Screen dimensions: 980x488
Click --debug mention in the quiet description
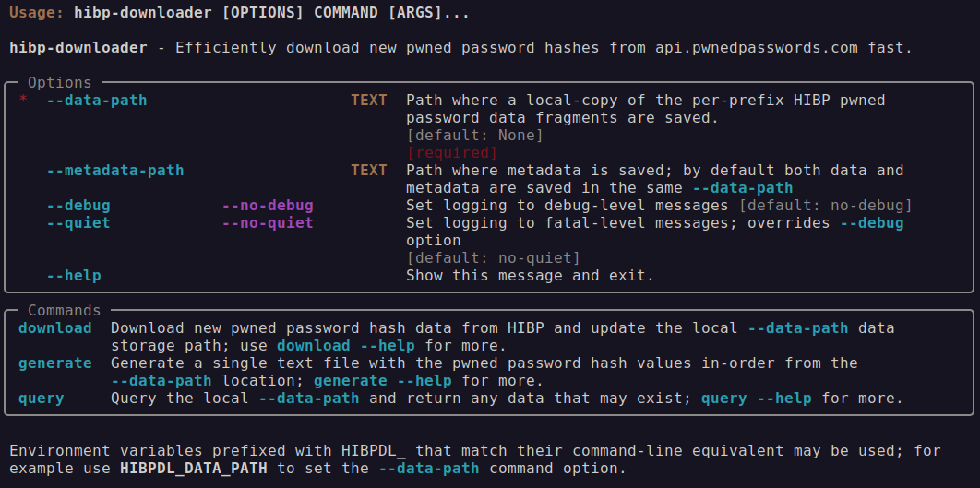[x=872, y=222]
